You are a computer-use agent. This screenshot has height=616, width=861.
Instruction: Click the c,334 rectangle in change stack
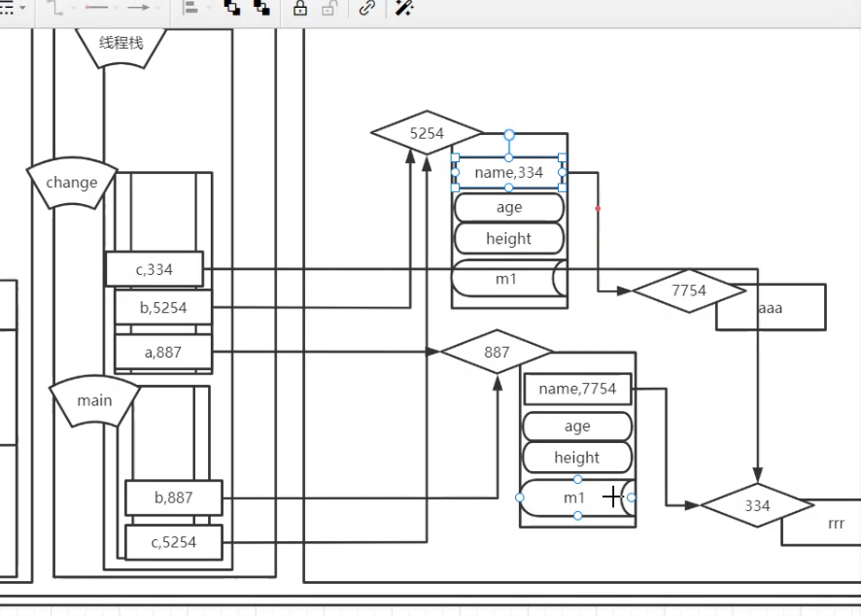155,269
